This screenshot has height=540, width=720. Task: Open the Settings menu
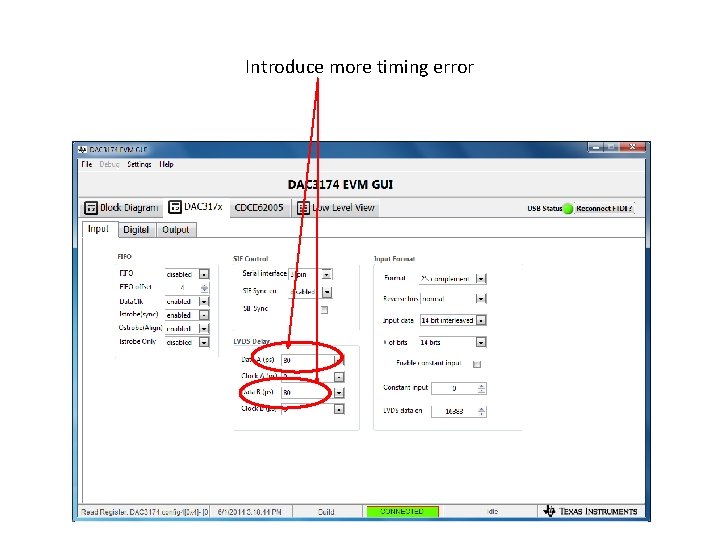pyautogui.click(x=139, y=164)
